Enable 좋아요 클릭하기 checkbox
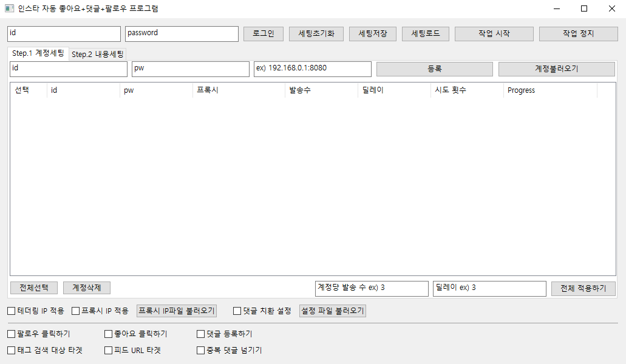 coord(109,334)
